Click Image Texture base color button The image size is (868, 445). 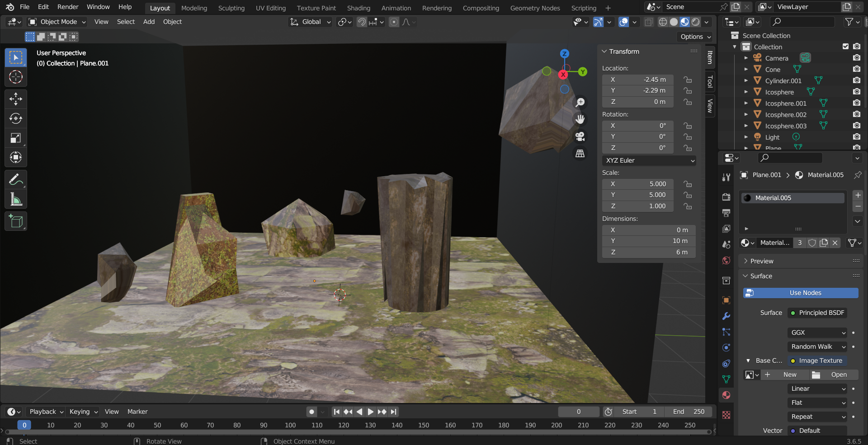[818, 361]
